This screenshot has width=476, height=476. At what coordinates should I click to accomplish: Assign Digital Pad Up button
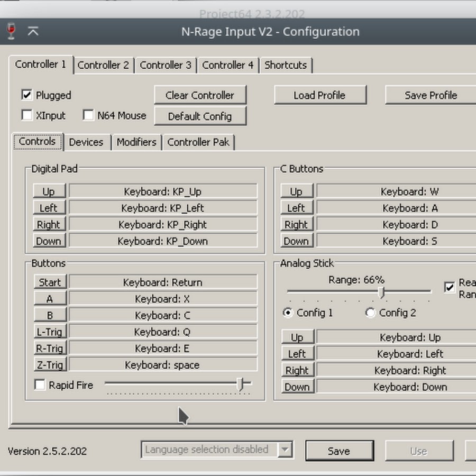(x=49, y=191)
